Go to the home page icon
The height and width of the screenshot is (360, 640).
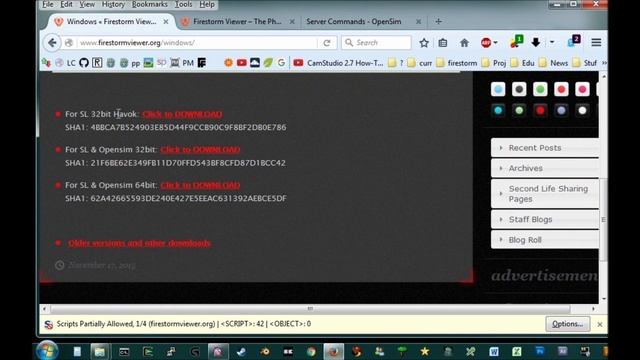(x=464, y=42)
